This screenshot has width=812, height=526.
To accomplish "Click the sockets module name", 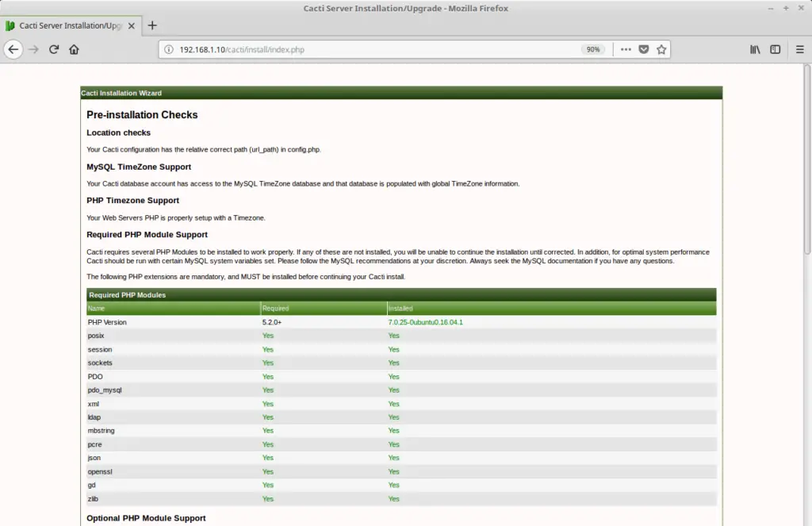I will (100, 363).
